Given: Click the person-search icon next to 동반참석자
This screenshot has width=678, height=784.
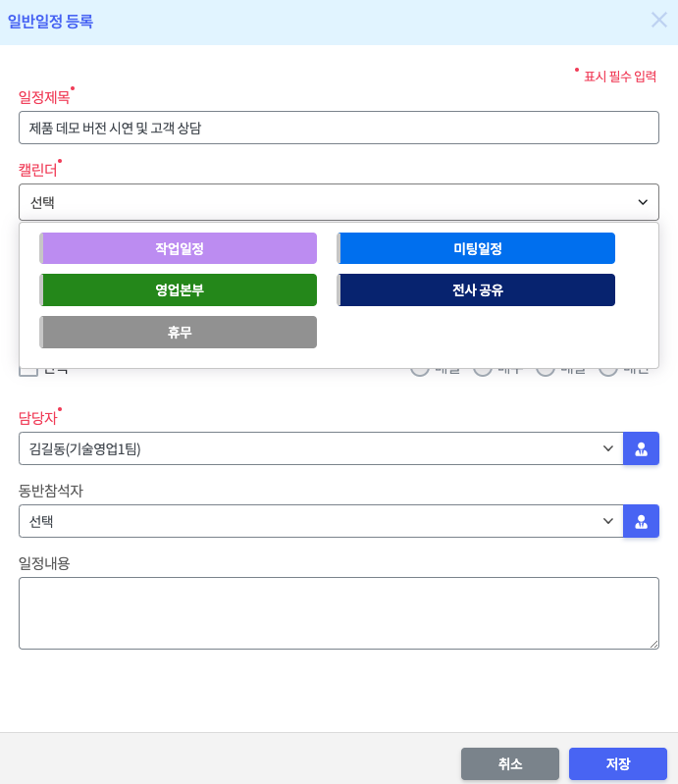Looking at the screenshot, I should [x=641, y=521].
